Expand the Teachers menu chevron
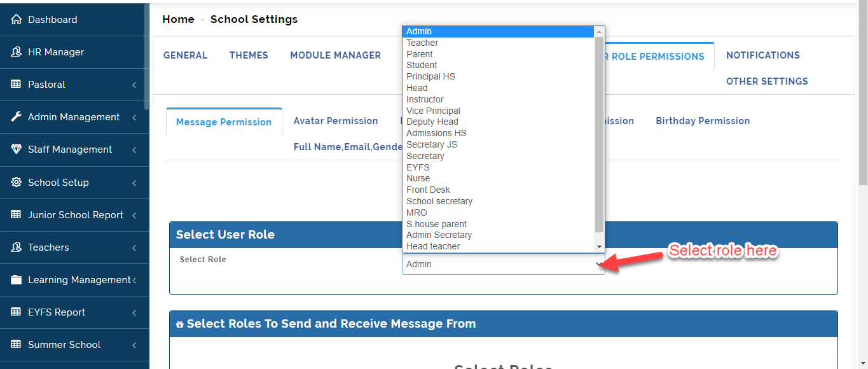 click(x=134, y=248)
